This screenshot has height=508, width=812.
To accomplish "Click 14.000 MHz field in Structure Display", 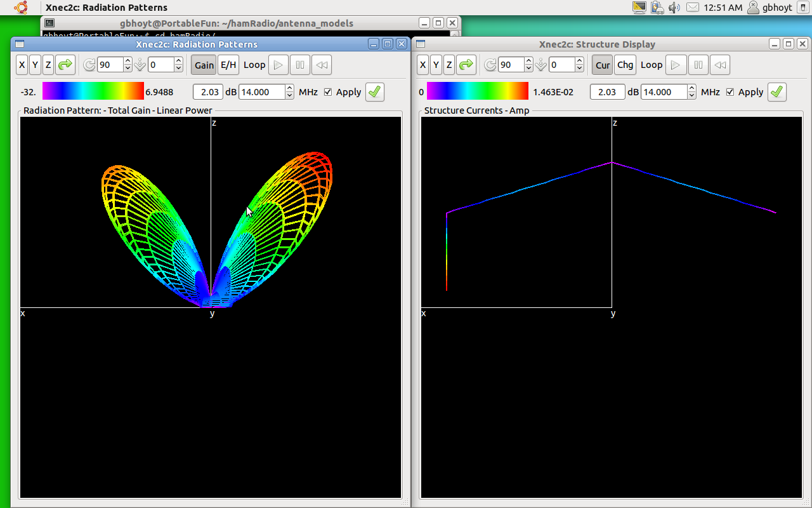I will click(664, 92).
